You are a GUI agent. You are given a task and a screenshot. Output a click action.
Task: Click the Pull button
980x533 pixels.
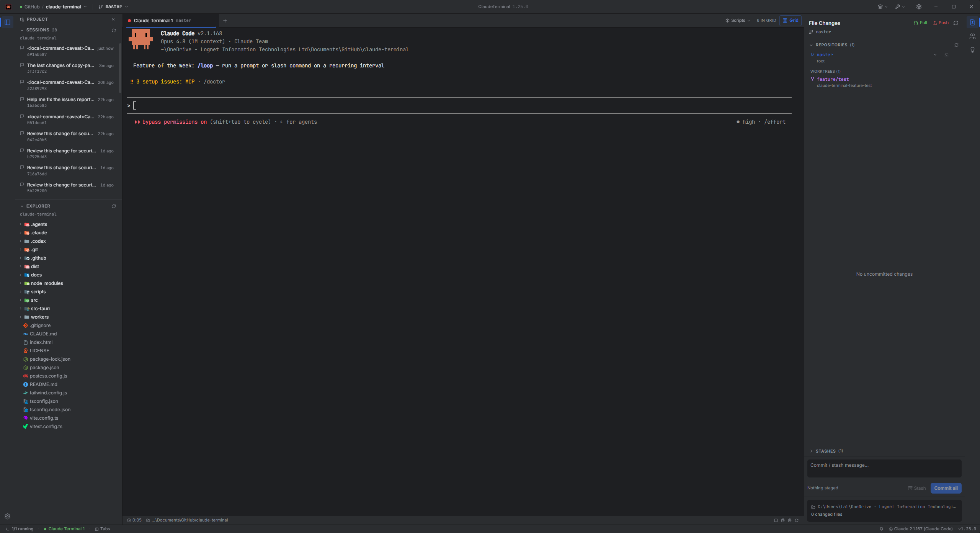920,23
